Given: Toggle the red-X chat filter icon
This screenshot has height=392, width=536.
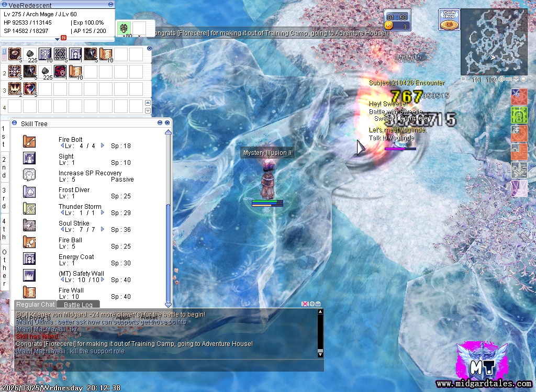Looking at the screenshot, I should 305,304.
